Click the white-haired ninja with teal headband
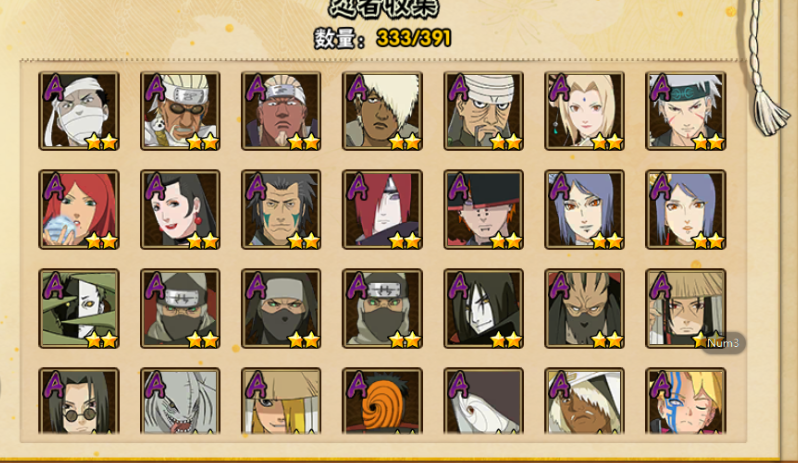Screen dimensions: 798x463 [686, 111]
